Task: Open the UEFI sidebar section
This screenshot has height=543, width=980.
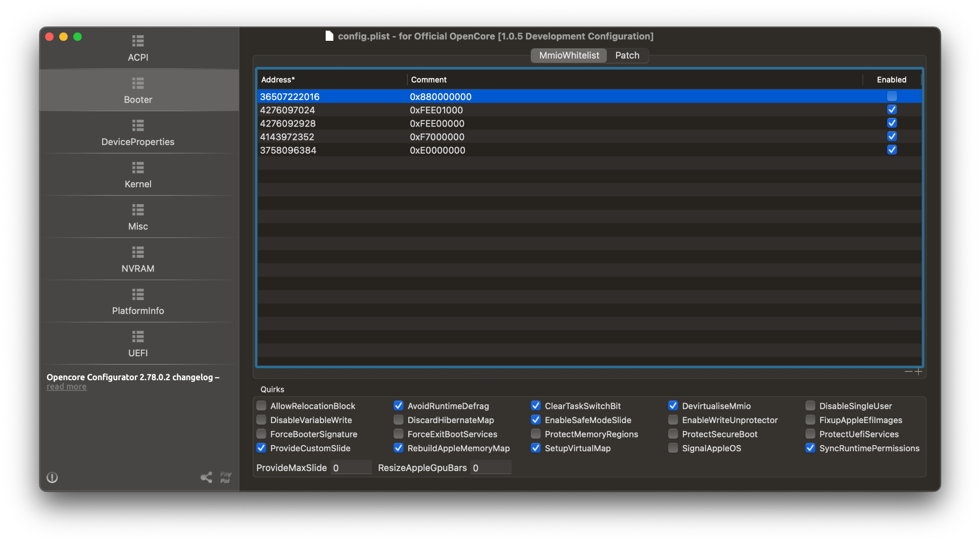Action: tap(138, 345)
